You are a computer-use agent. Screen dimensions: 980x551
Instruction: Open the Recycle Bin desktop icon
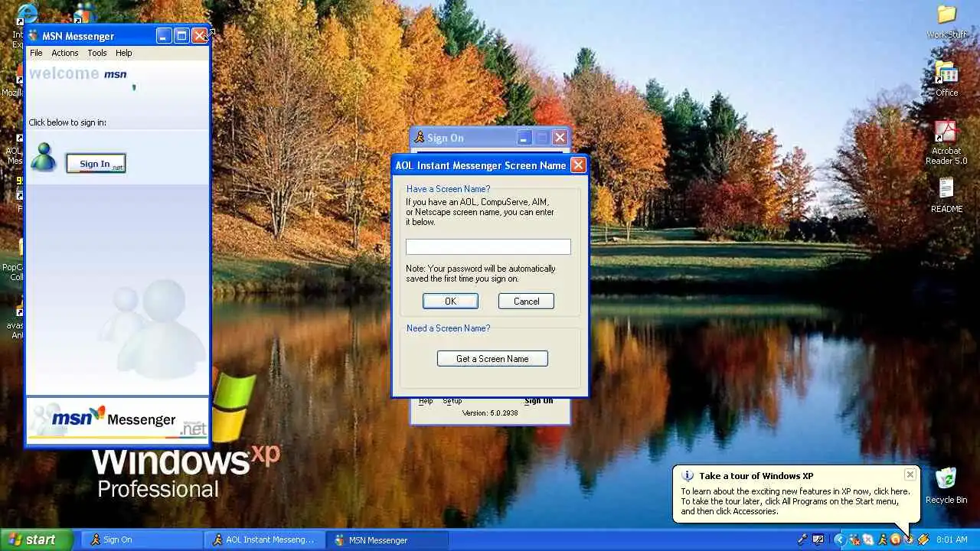tap(946, 485)
